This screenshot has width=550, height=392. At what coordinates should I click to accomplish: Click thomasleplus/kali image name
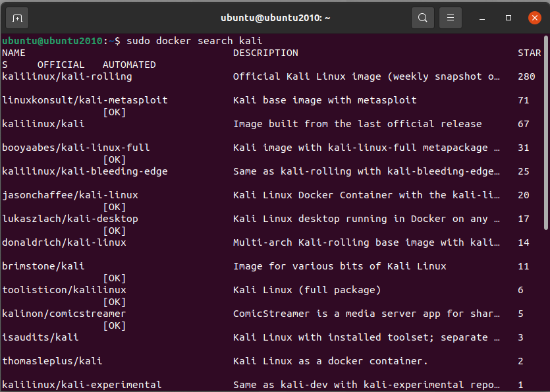click(52, 361)
